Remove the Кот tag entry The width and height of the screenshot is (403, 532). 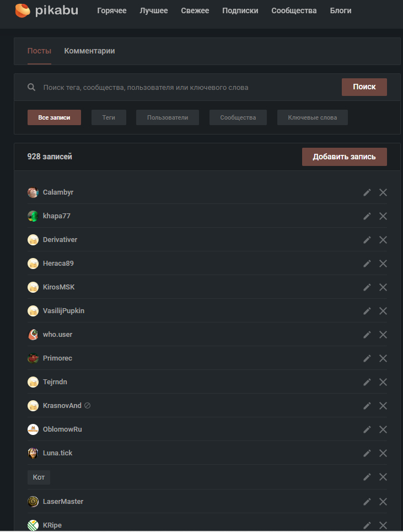pos(383,477)
